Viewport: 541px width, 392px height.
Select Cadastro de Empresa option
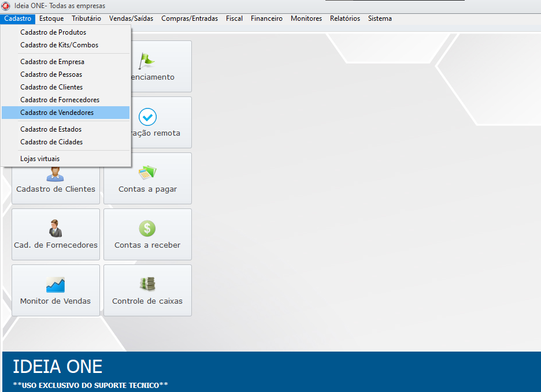(x=52, y=62)
